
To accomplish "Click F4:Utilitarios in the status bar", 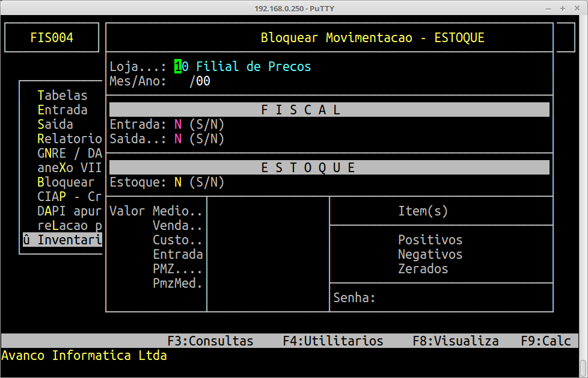I will click(333, 341).
